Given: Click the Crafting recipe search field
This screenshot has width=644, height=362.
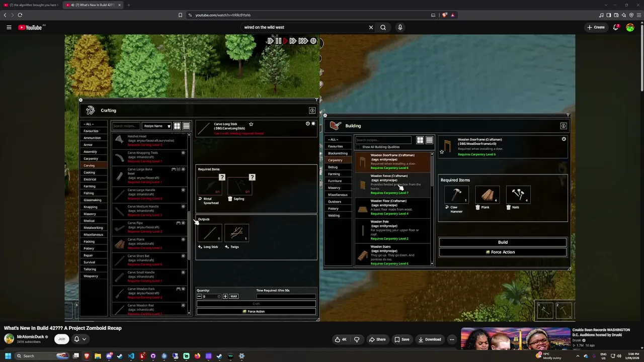Looking at the screenshot, I should pos(126,126).
